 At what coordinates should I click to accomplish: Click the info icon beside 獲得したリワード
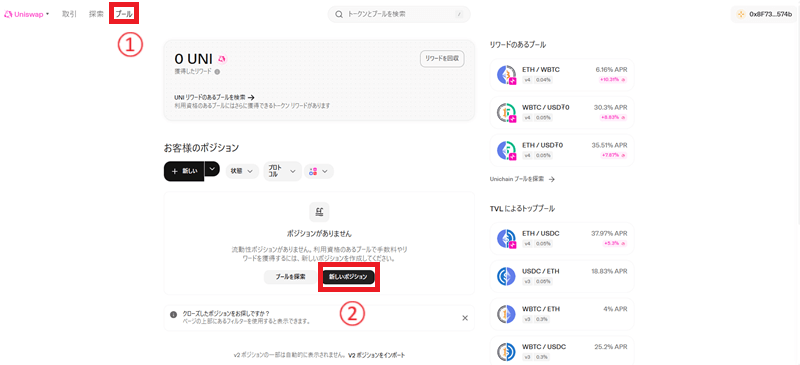click(x=217, y=72)
